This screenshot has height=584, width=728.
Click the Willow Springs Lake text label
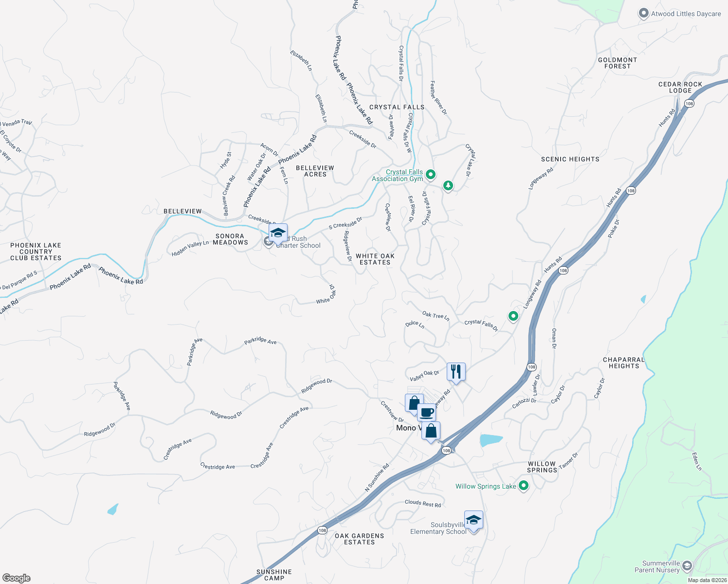tap(486, 486)
